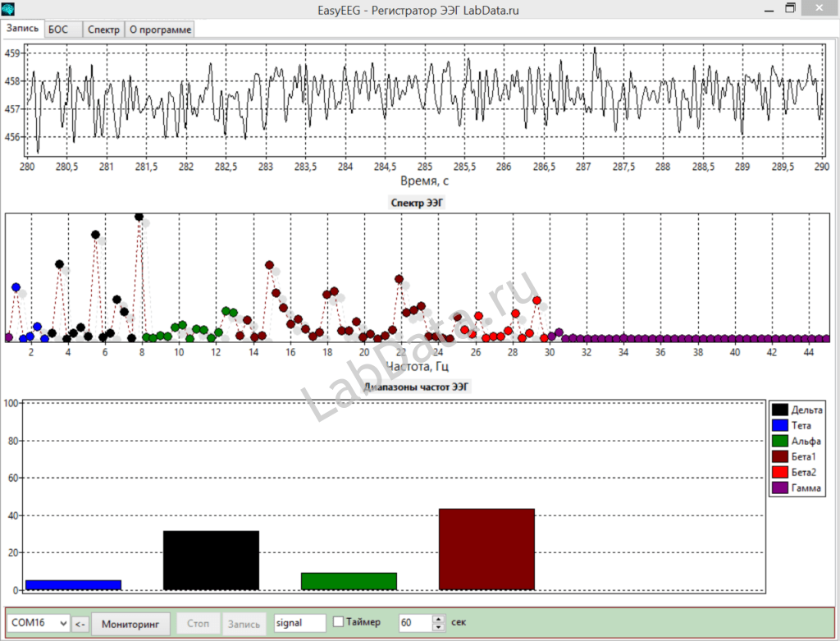Click the Стоп button
The width and height of the screenshot is (840, 641).
pos(199,624)
